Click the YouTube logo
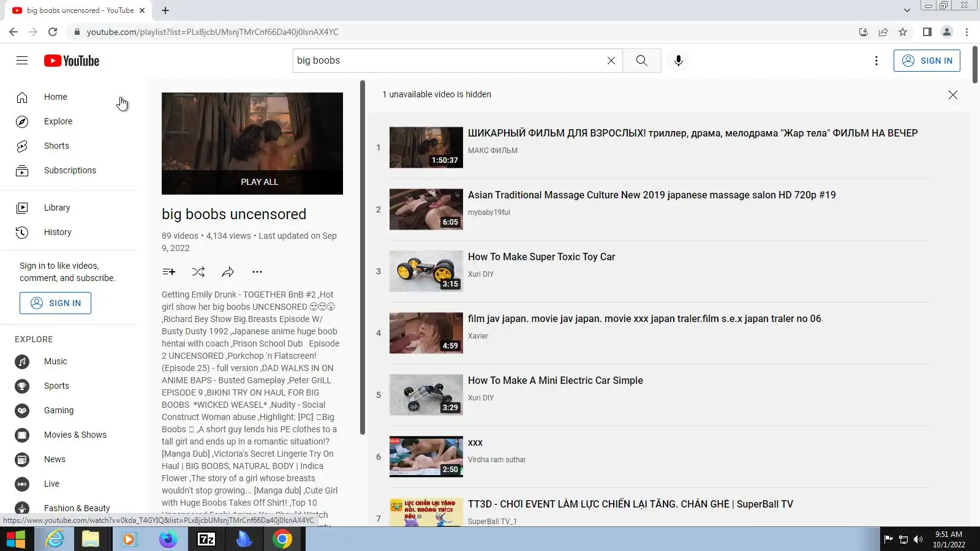980x551 pixels. 72,61
